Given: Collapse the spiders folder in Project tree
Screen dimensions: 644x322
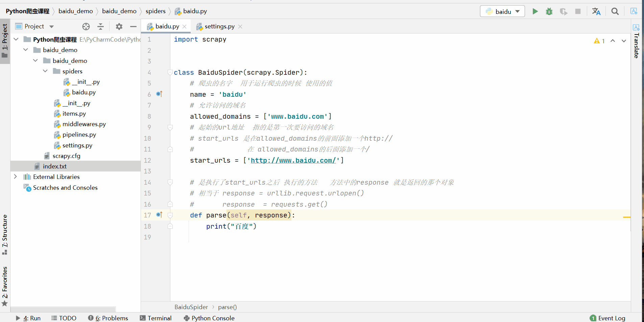Looking at the screenshot, I should click(x=45, y=71).
